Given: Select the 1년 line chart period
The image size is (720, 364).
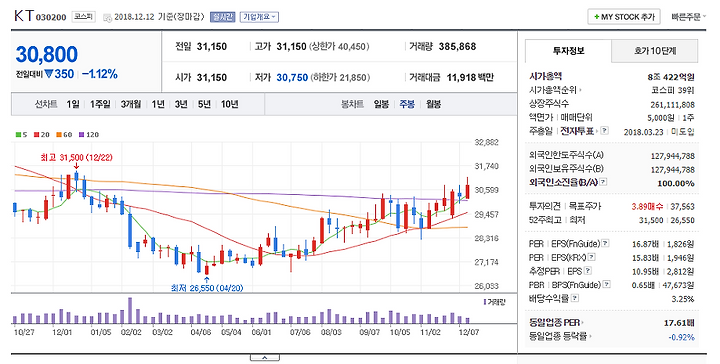Looking at the screenshot, I should click(158, 105).
